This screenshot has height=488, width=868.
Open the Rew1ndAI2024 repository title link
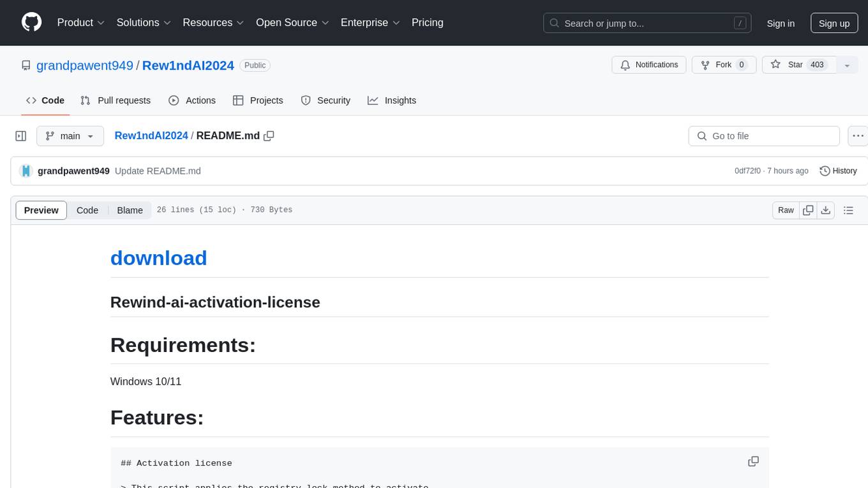coord(188,65)
